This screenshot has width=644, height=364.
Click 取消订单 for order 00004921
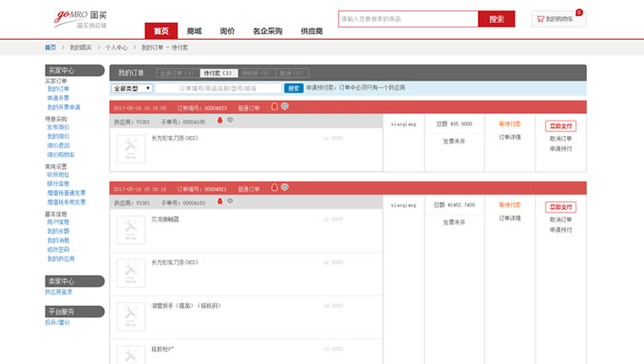point(560,220)
